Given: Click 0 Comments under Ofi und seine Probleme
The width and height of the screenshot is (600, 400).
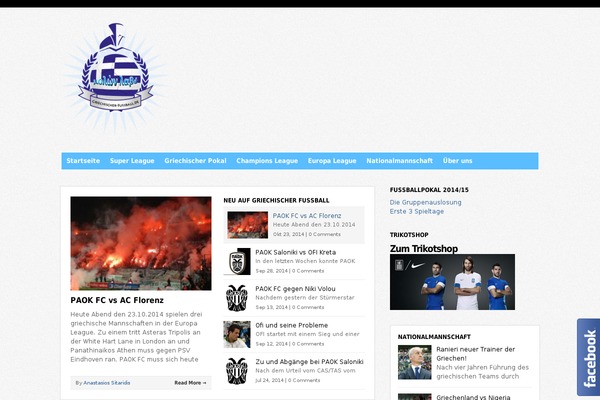Looking at the screenshot, I should [308, 344].
